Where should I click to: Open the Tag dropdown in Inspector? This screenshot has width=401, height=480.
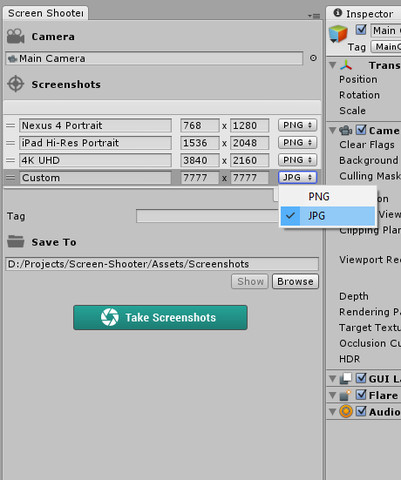tap(386, 47)
